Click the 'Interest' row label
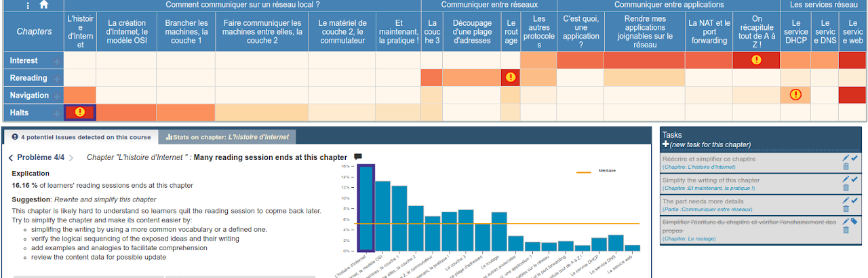Image resolution: width=868 pixels, height=278 pixels. tap(24, 61)
